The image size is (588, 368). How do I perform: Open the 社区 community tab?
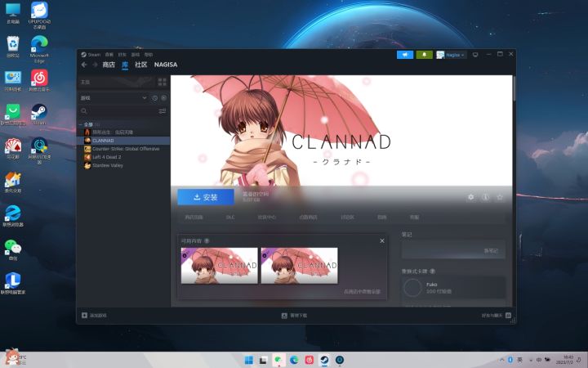coord(140,65)
